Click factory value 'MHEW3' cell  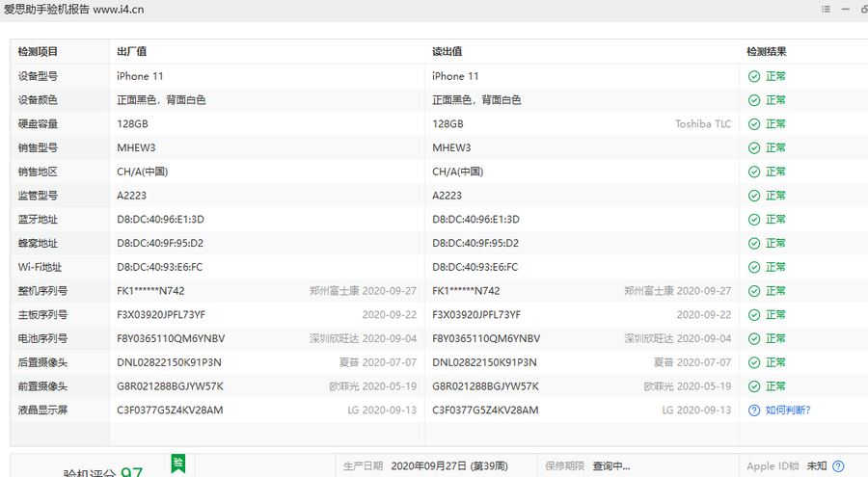(136, 147)
